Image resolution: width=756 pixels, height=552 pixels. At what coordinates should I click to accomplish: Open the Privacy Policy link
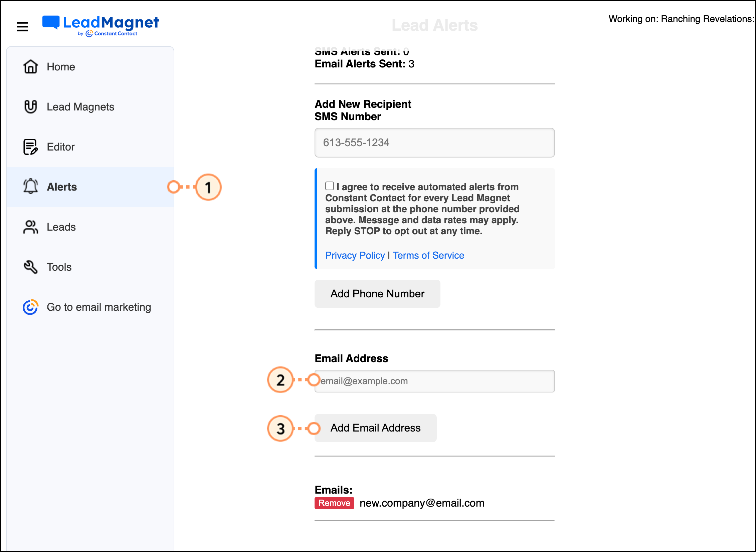[355, 255]
